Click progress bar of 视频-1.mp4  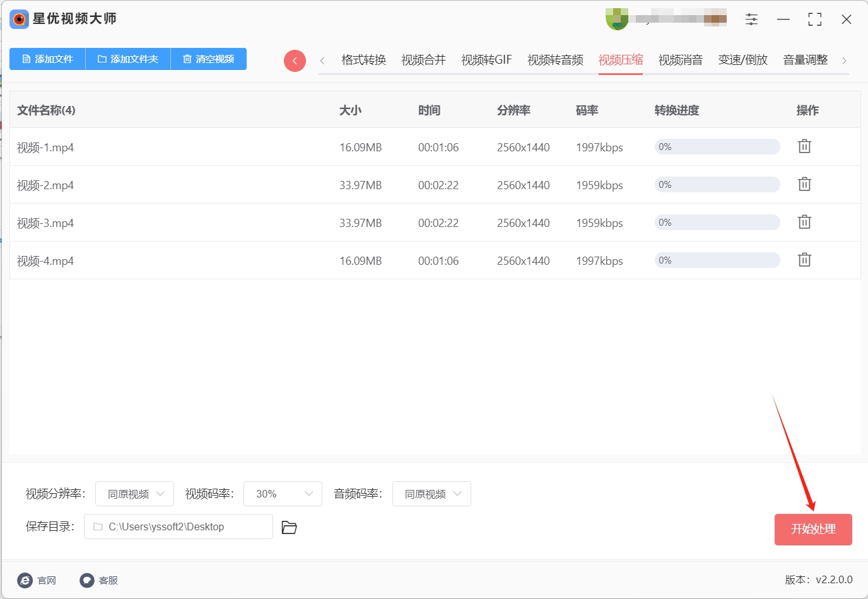717,147
